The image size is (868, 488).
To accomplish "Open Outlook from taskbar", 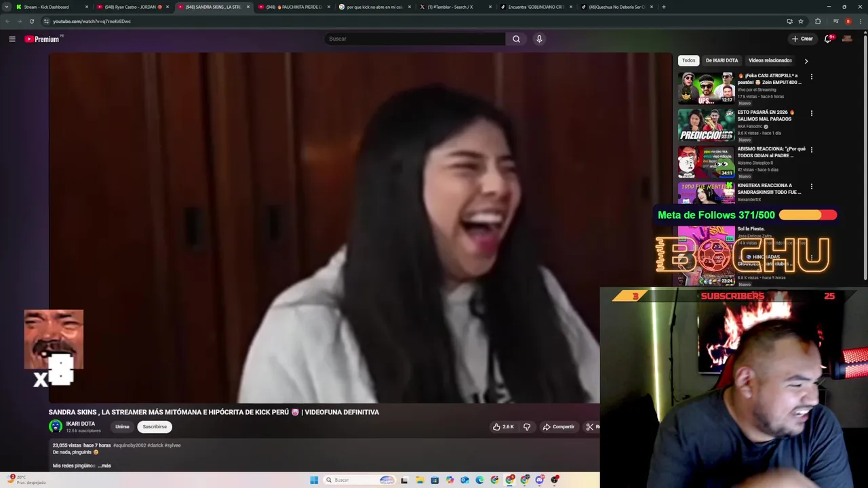I will click(465, 480).
